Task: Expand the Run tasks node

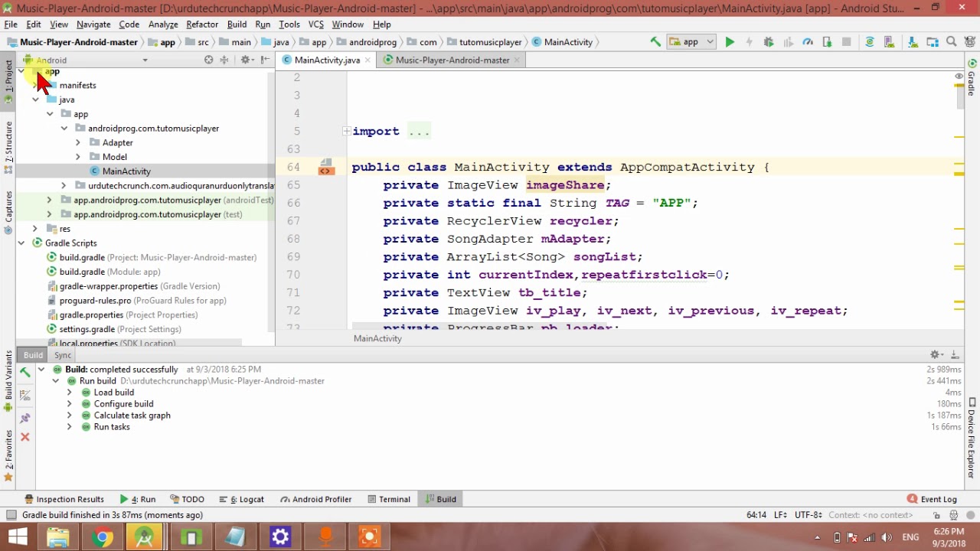Action: [x=69, y=427]
